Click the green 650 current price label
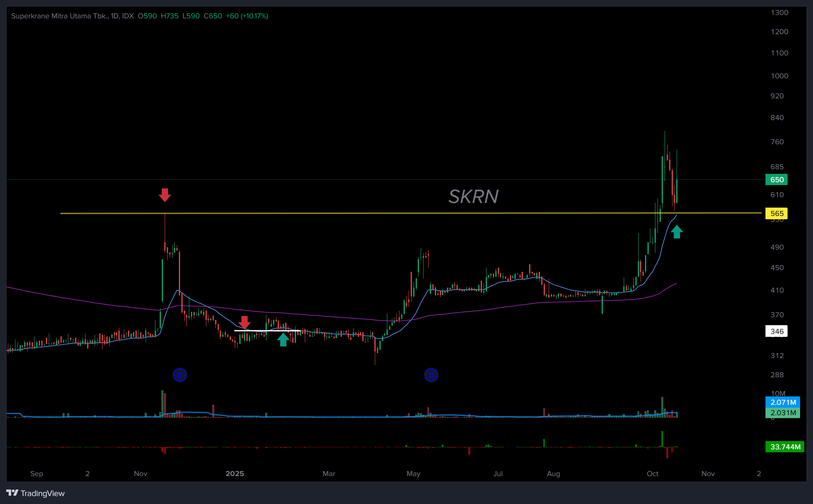Screen dimensions: 813x504 [x=776, y=180]
